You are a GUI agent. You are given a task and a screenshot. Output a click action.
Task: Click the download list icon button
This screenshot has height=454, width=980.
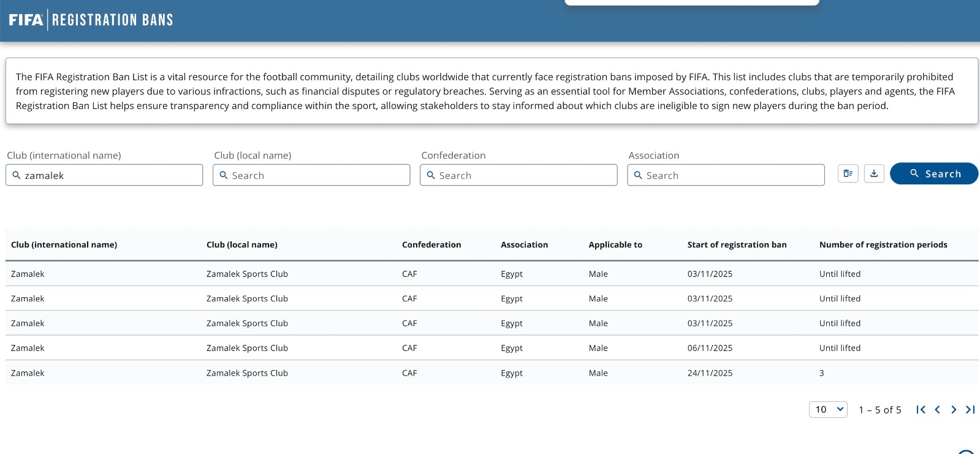(x=874, y=174)
